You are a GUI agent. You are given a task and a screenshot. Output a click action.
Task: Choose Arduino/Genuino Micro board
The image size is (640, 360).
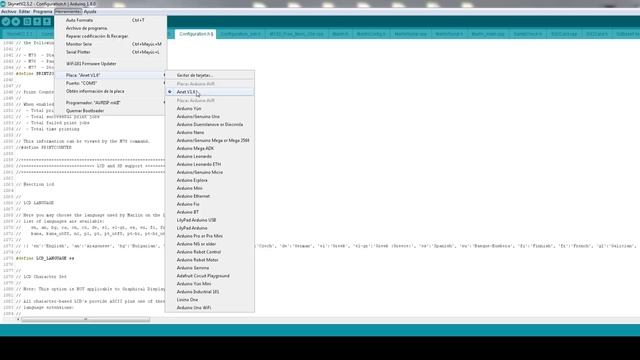pyautogui.click(x=210, y=172)
